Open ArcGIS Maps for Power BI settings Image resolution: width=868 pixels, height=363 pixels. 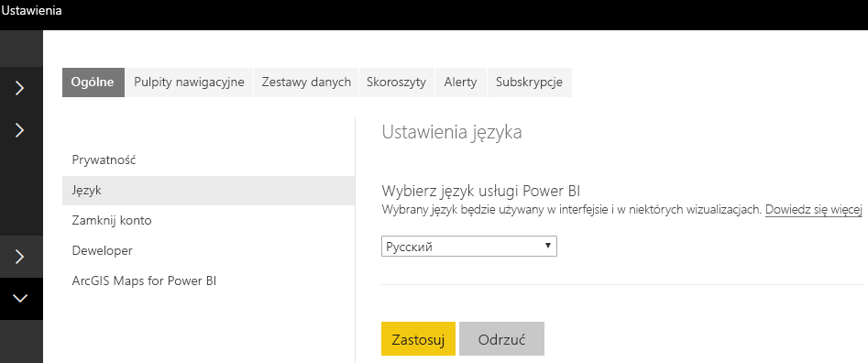click(208, 280)
